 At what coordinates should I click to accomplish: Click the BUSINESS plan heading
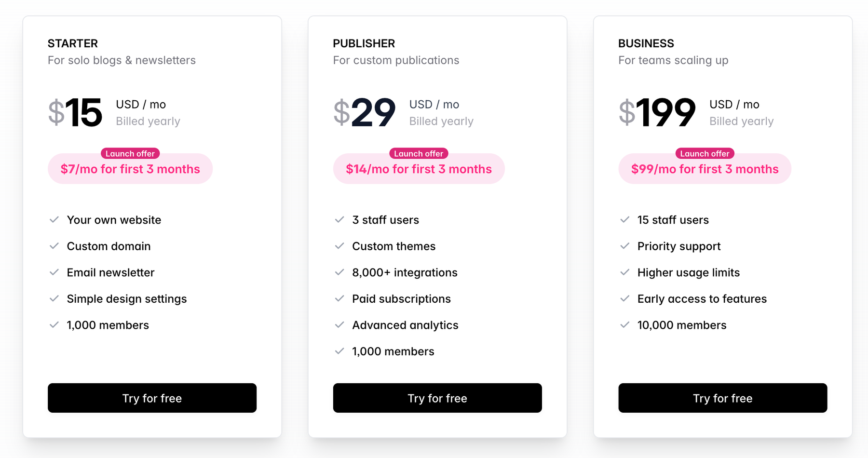(646, 43)
